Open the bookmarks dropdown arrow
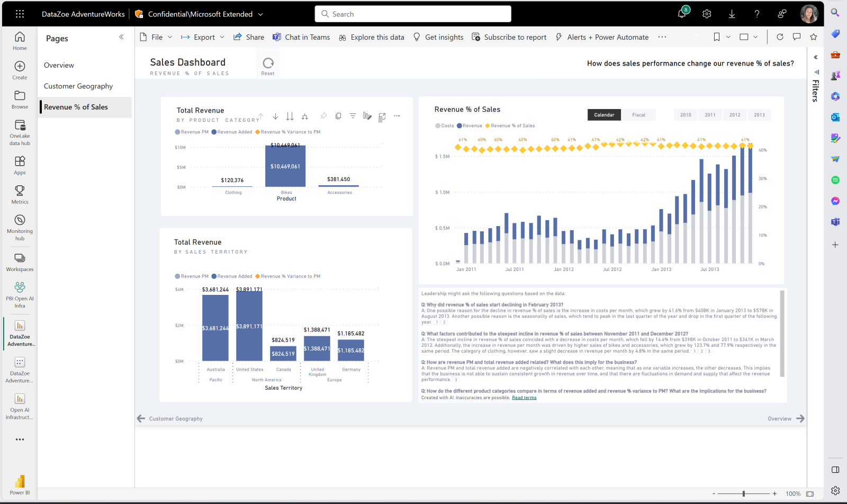This screenshot has height=504, width=847. (x=728, y=37)
